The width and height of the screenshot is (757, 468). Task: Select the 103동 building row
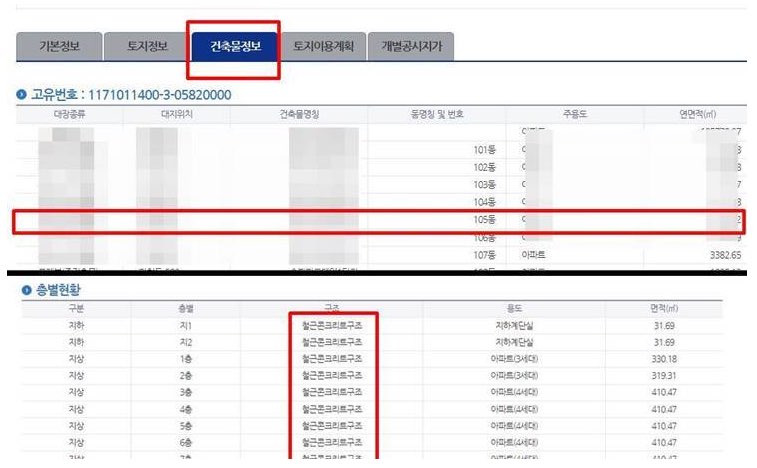coord(381,184)
